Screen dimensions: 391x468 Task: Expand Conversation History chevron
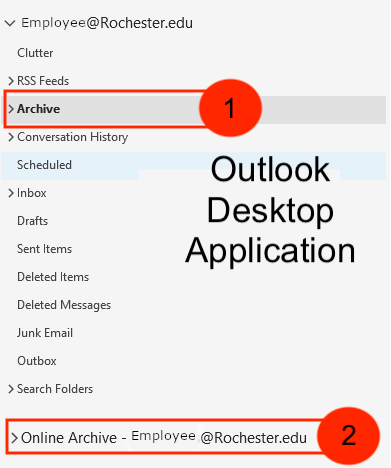[x=11, y=137]
